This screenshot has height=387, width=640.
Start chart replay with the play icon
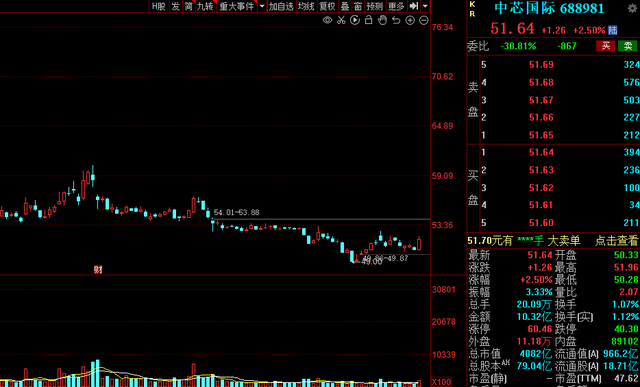355,20
